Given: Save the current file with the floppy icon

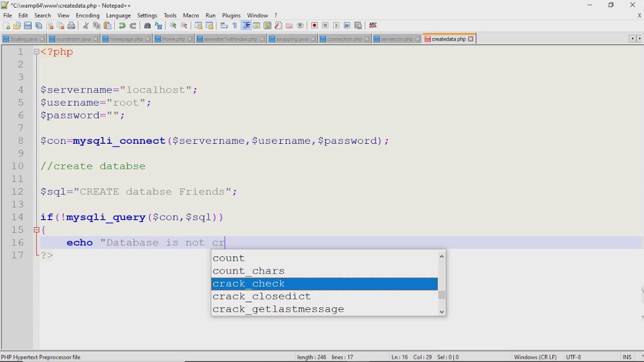Looking at the screenshot, I should (28, 26).
